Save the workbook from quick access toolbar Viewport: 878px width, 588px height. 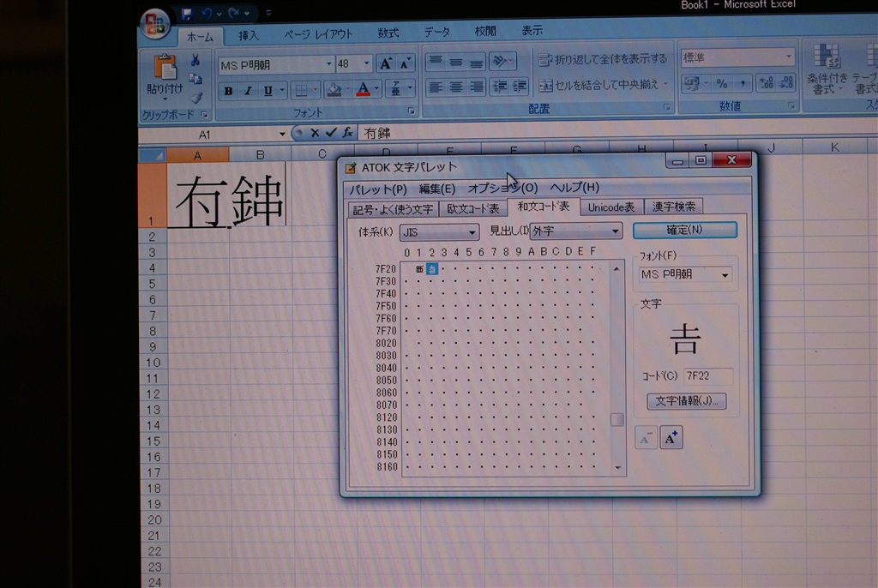pos(186,14)
